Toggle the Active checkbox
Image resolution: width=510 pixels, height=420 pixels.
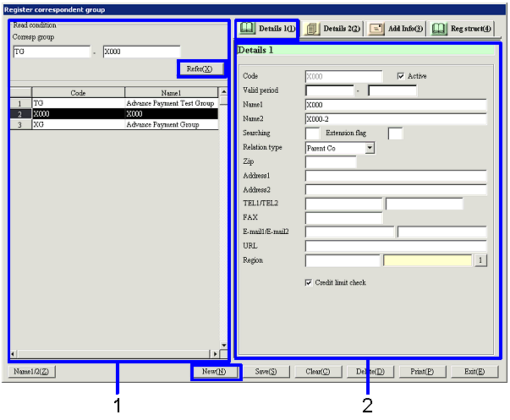[x=401, y=76]
